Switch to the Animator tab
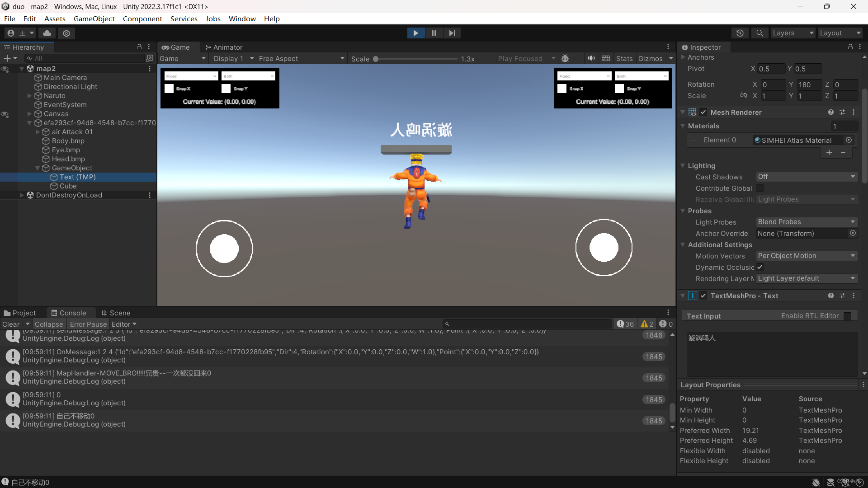 pyautogui.click(x=224, y=47)
